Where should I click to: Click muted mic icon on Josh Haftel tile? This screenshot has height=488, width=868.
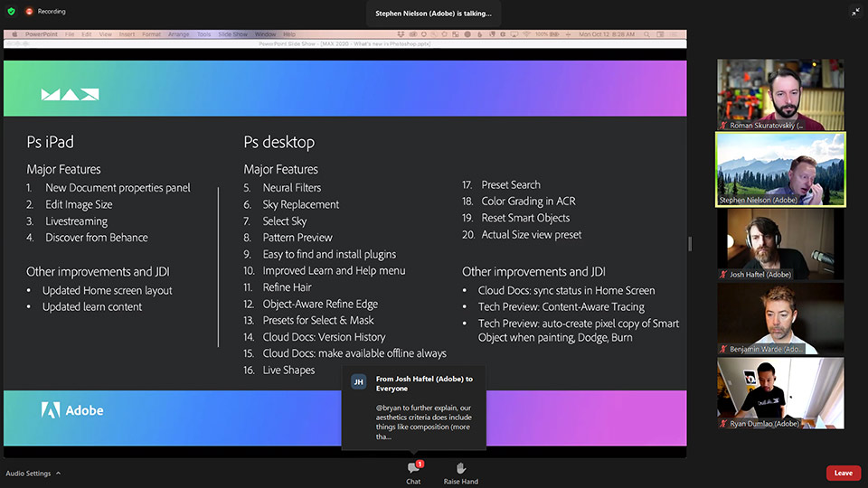tap(723, 275)
